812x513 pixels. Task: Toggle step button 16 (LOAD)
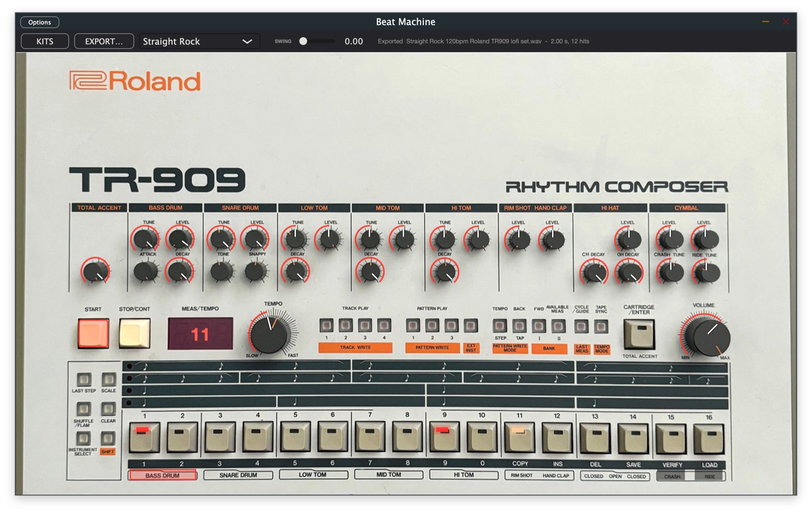[709, 439]
